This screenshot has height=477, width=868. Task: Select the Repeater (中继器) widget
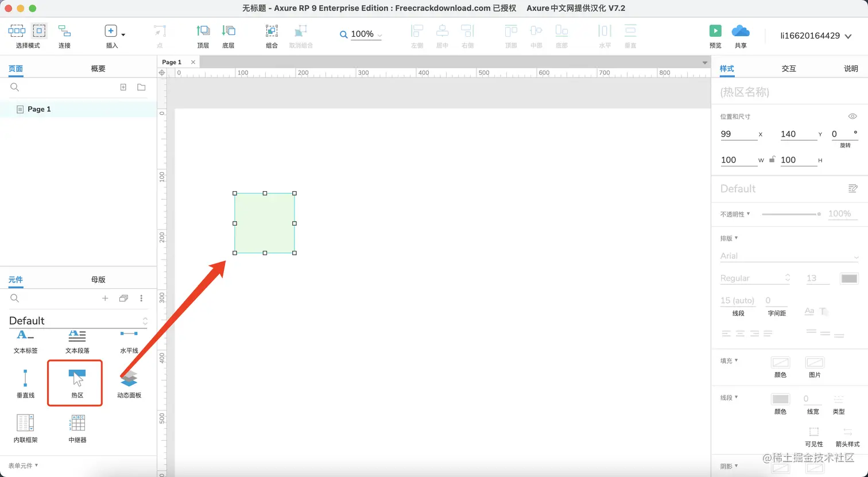(77, 428)
